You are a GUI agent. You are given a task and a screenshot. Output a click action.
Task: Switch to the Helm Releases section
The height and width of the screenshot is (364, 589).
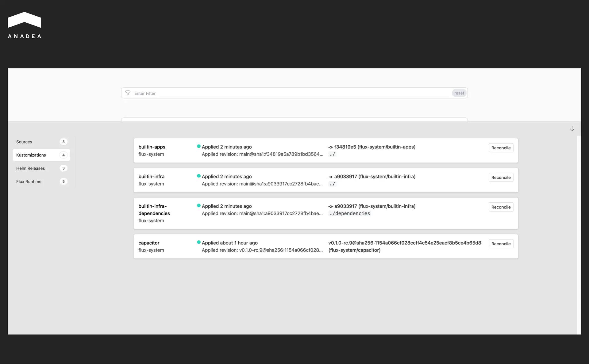point(30,168)
